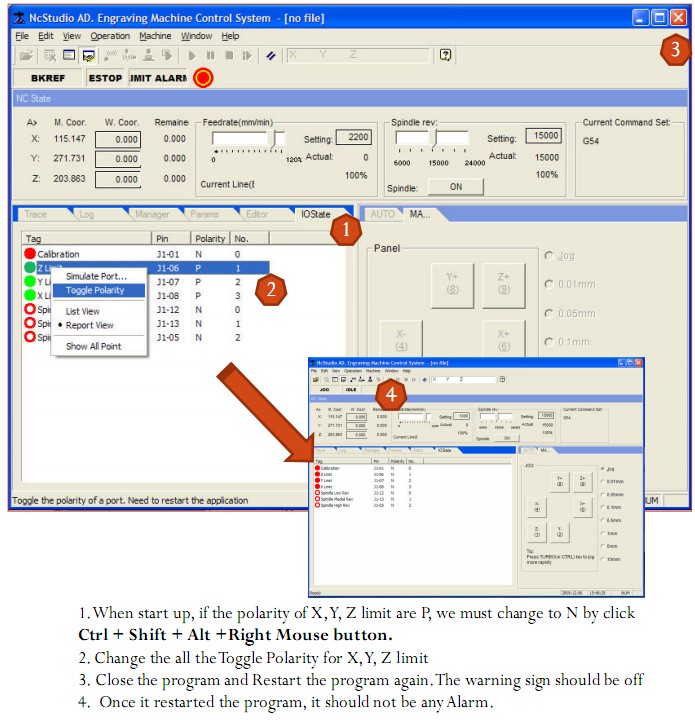Click the X work coordinate field
Image resolution: width=695 pixels, height=720 pixels.
point(118,140)
